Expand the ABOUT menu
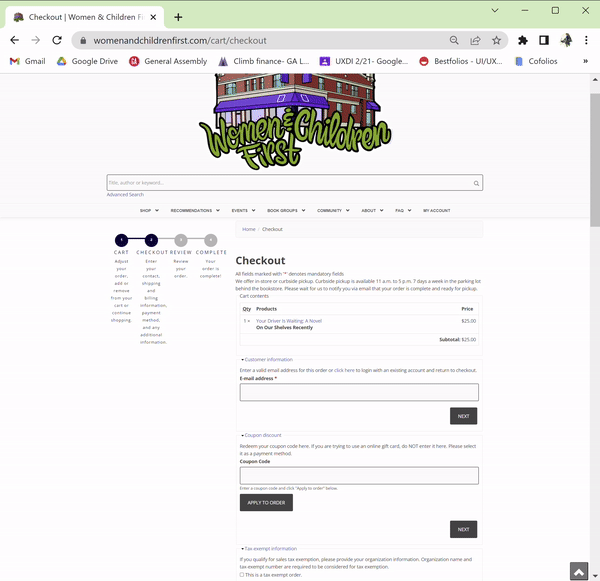Screen dimensions: 600x581 (372, 211)
